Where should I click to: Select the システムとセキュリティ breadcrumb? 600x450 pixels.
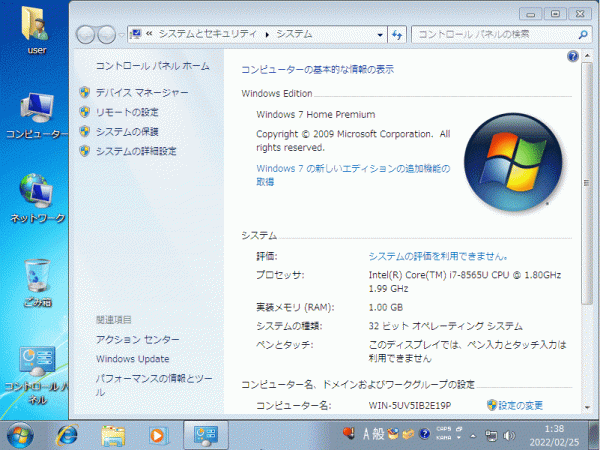tap(207, 34)
